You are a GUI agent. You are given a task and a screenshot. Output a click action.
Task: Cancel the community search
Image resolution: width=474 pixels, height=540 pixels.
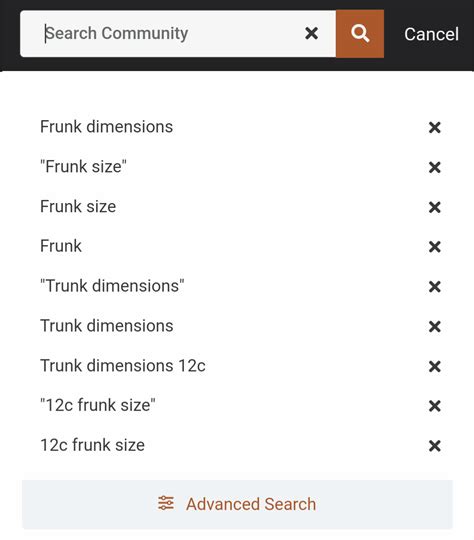pos(431,34)
